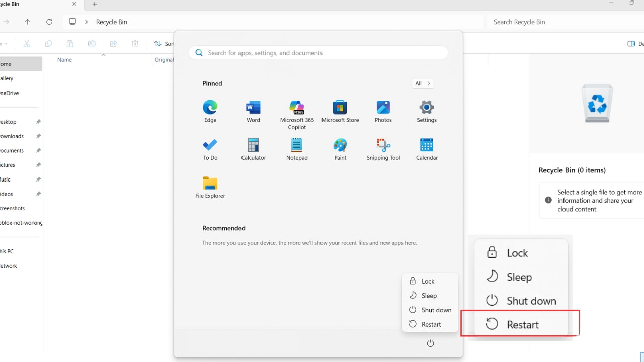
Task: Click the Start menu search box
Action: (x=318, y=53)
